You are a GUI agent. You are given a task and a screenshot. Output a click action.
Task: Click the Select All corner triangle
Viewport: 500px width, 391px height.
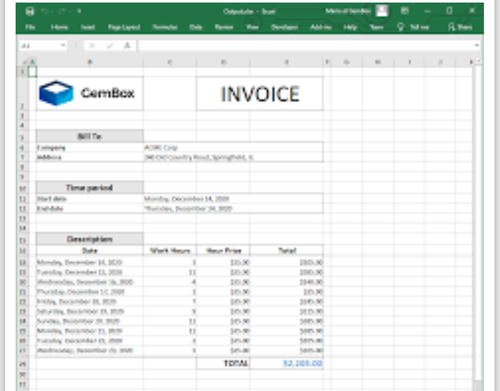pyautogui.click(x=24, y=62)
